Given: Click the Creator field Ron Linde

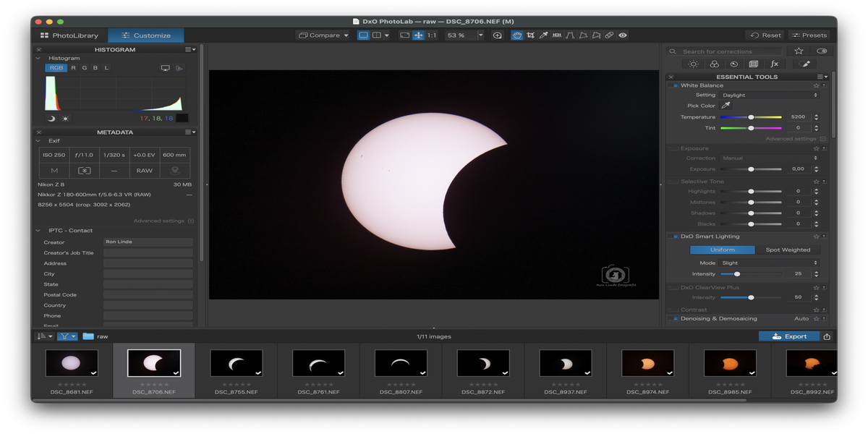Looking at the screenshot, I should pyautogui.click(x=148, y=242).
